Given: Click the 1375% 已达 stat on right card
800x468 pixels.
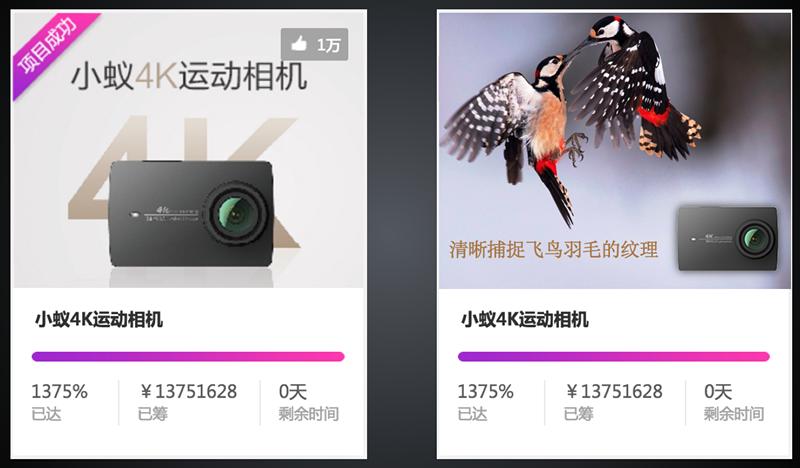Looking at the screenshot, I should pyautogui.click(x=485, y=402).
